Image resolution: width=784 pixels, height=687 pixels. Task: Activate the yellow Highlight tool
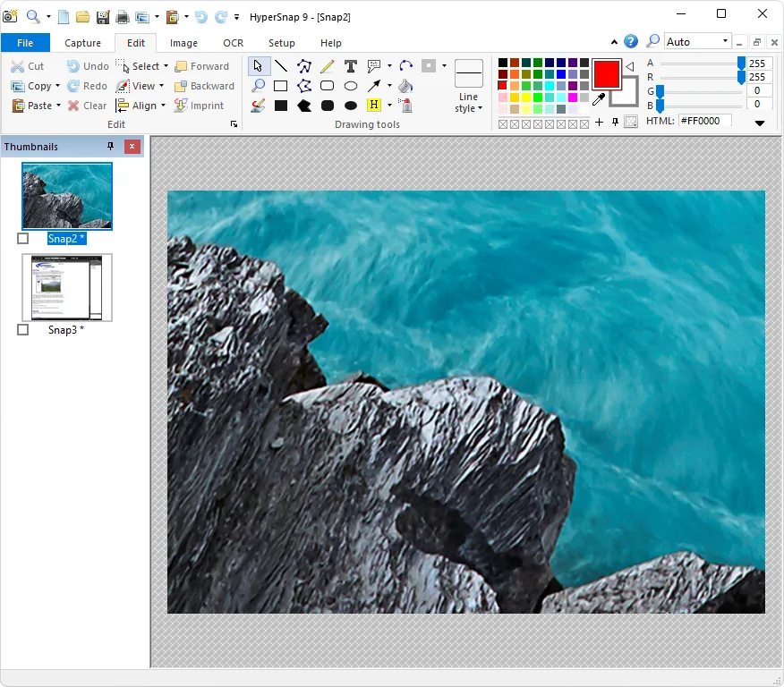(374, 105)
